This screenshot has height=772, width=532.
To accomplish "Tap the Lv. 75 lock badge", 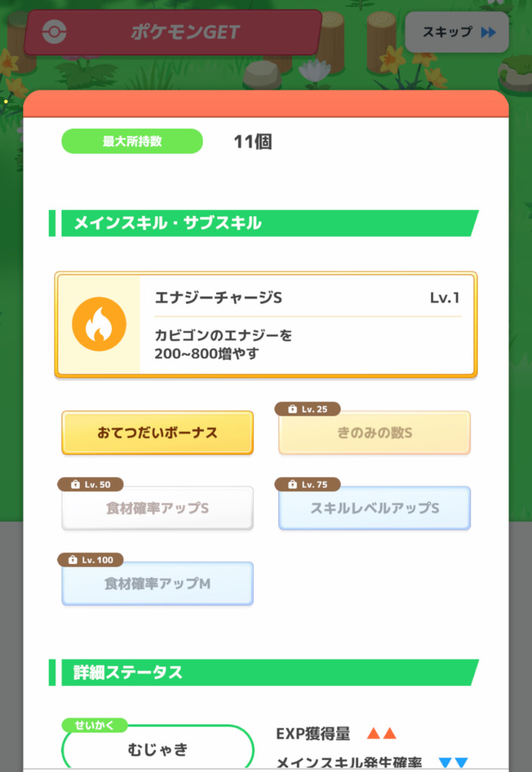I will point(308,485).
